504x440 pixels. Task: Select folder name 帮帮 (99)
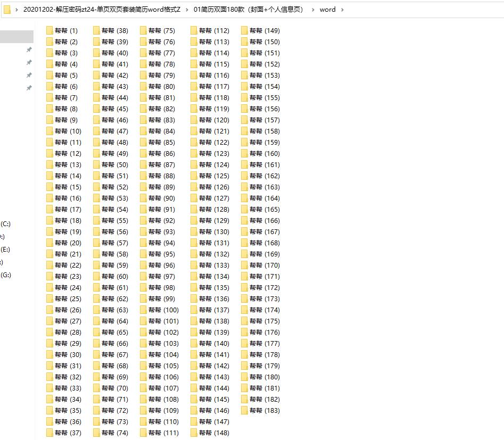(x=162, y=299)
